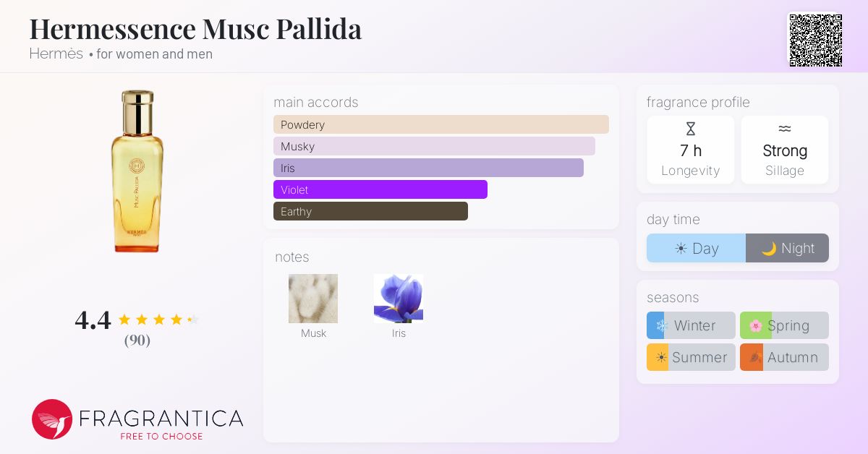The width and height of the screenshot is (868, 454).
Task: Open the Musk note thumbnail
Action: (x=313, y=299)
